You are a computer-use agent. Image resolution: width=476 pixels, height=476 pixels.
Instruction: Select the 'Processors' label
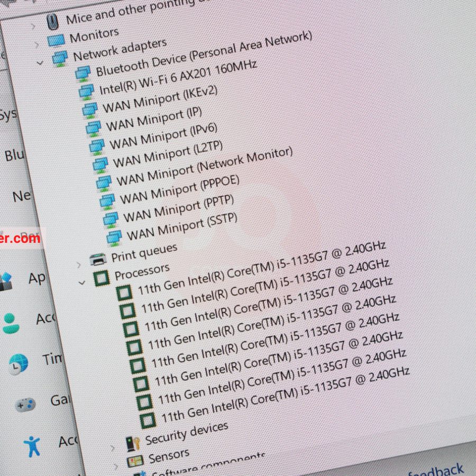point(142,272)
